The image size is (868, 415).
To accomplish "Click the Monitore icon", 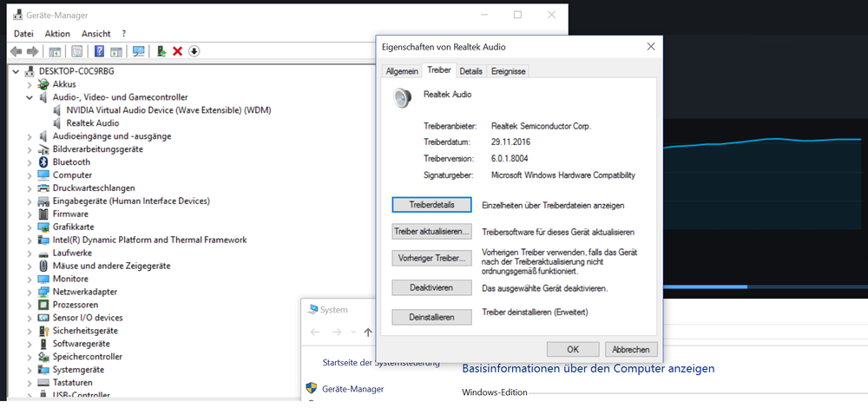I will pos(43,279).
